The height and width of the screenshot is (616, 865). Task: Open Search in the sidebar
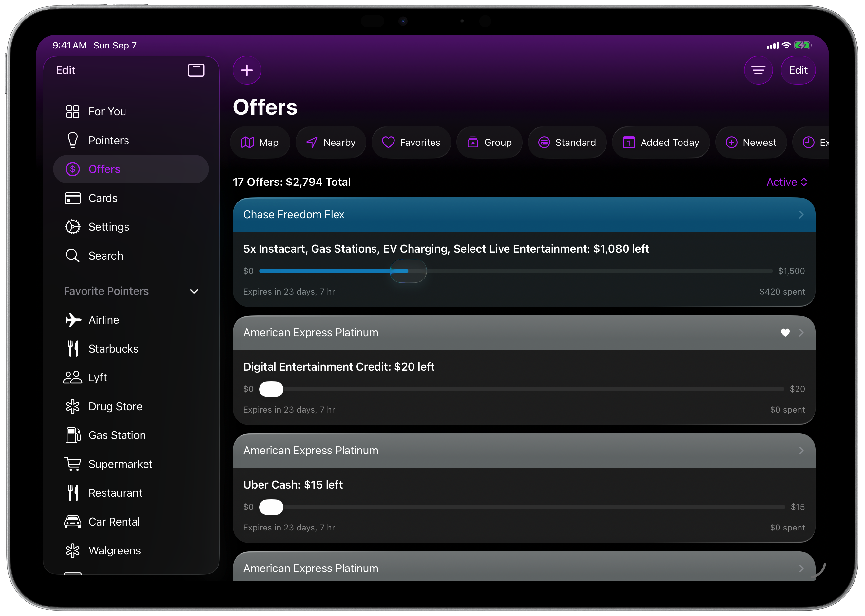pyautogui.click(x=105, y=256)
